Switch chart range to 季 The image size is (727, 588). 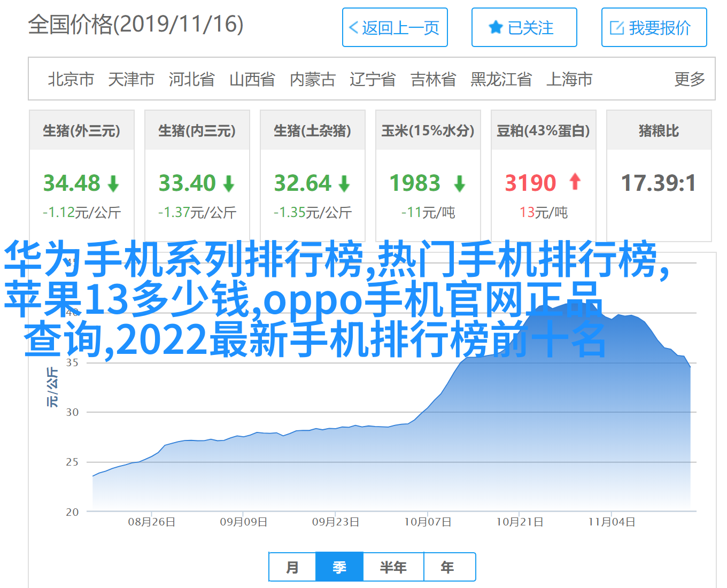[339, 567]
